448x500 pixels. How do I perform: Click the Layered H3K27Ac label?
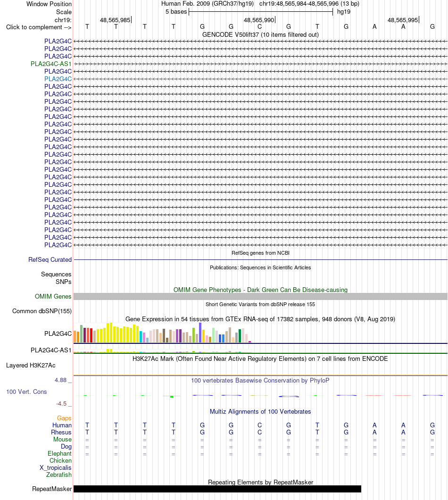(31, 366)
